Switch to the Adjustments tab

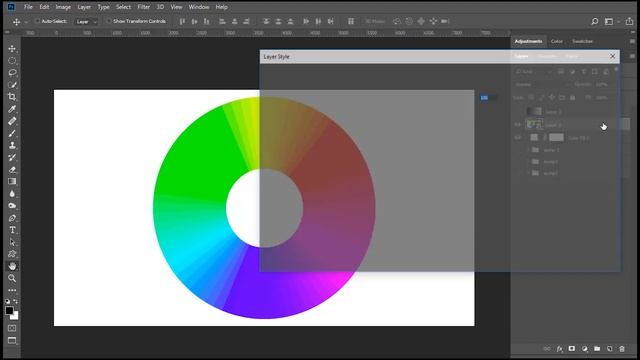click(x=528, y=41)
